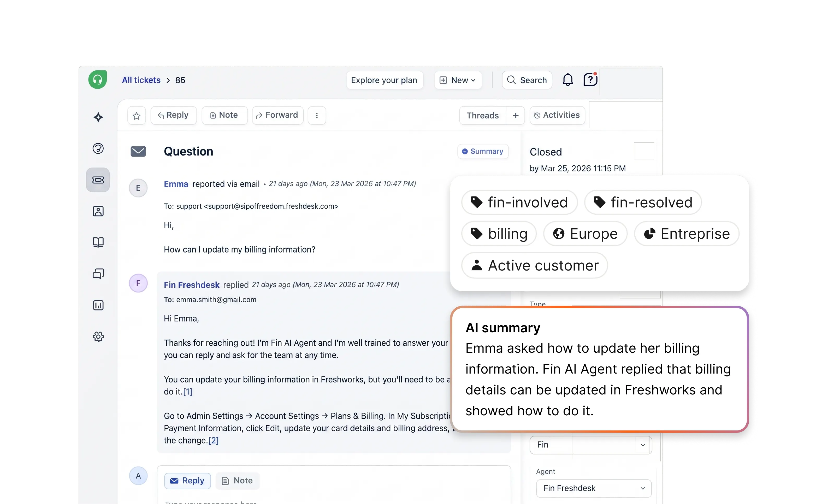Click the Freddy AI sparkle sidebar icon
828x504 pixels.
click(x=98, y=117)
